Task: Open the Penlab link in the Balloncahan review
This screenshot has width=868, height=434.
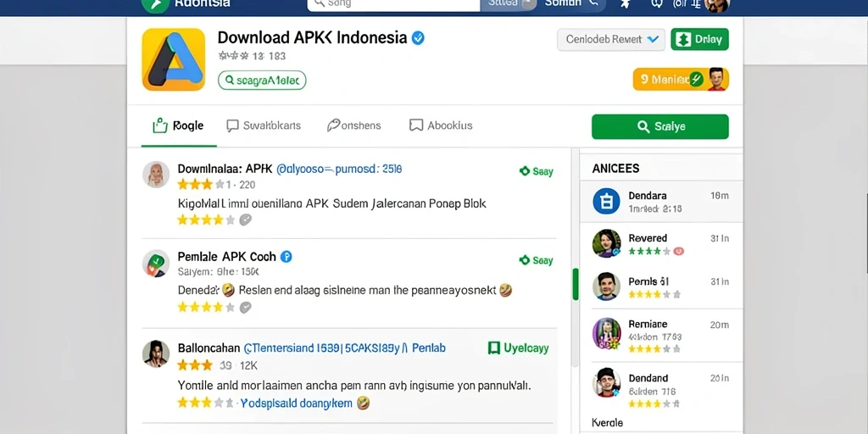Action: pyautogui.click(x=429, y=348)
